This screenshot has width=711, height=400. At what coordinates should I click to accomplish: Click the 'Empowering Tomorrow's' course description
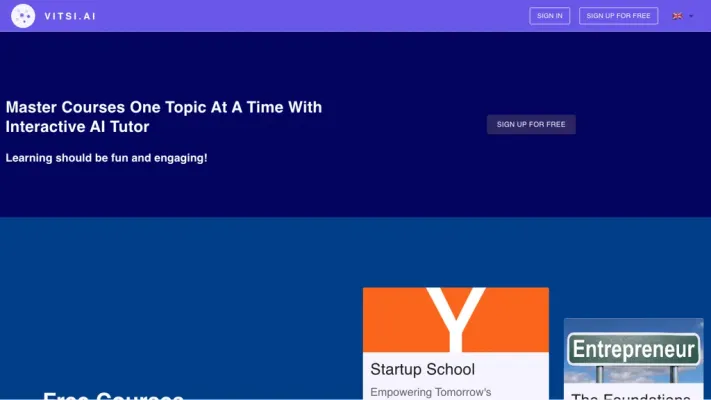(430, 392)
